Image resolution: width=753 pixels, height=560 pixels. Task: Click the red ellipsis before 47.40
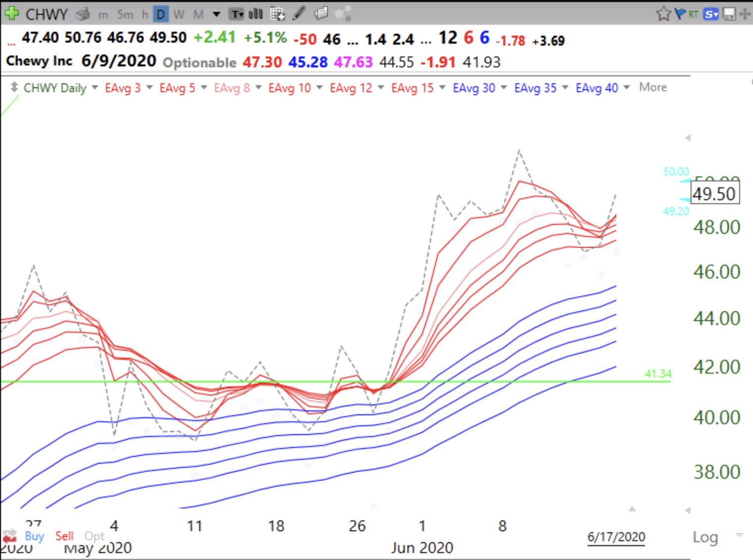(x=11, y=44)
